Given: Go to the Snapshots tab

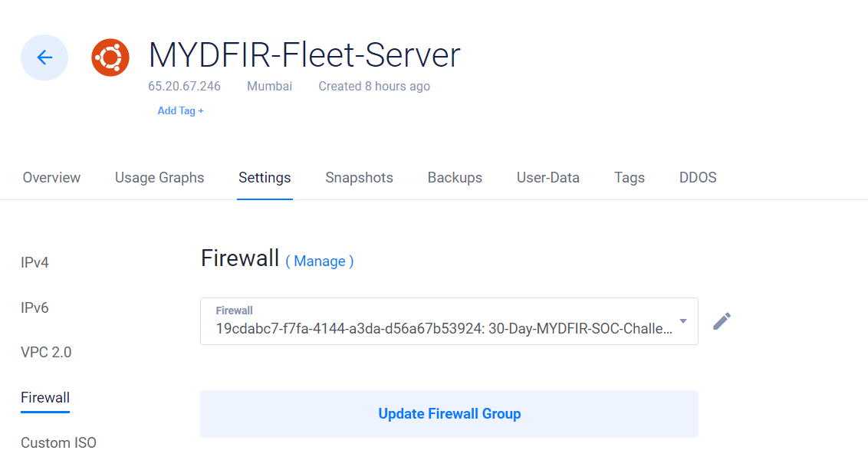Looking at the screenshot, I should click(x=360, y=178).
